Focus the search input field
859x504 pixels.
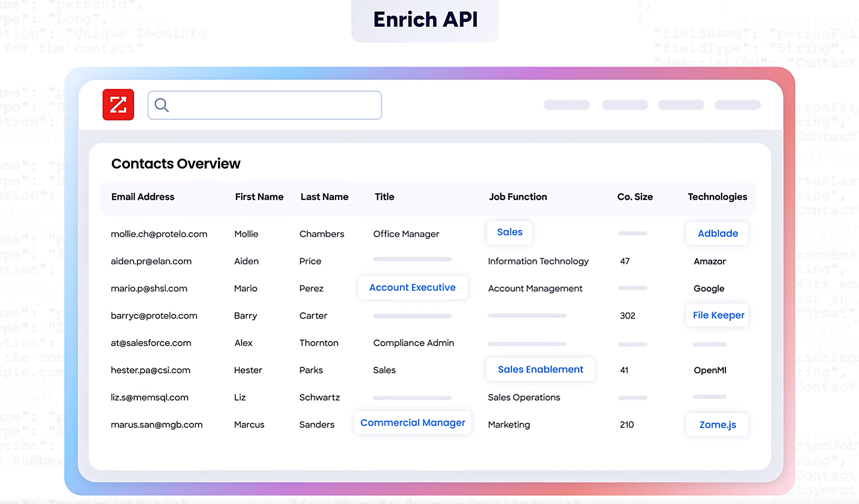coord(265,105)
